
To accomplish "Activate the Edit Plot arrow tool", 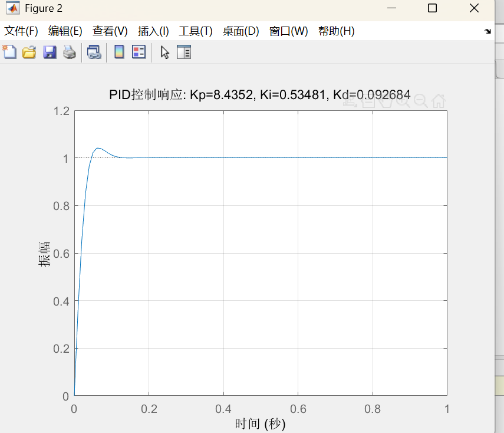I will [165, 52].
